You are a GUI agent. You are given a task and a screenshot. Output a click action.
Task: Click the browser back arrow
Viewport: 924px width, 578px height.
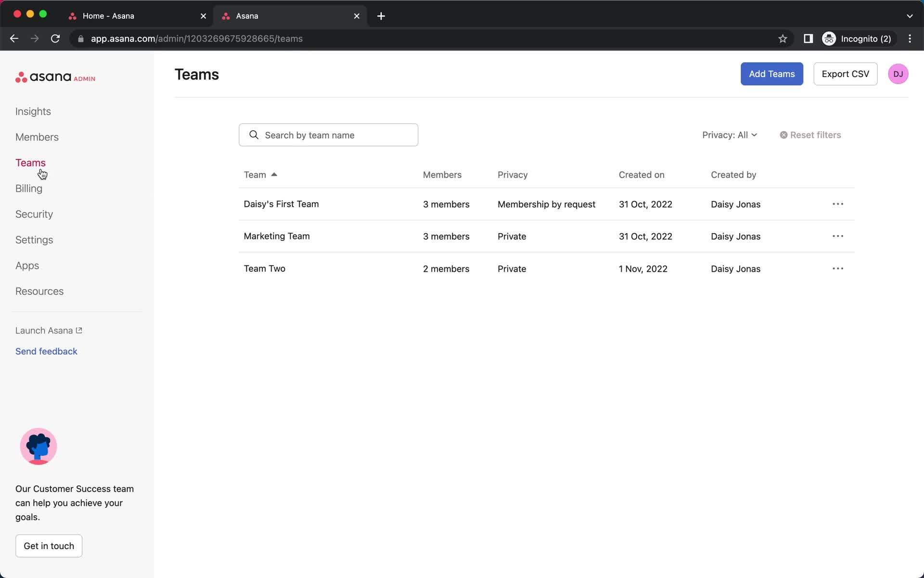coord(14,39)
